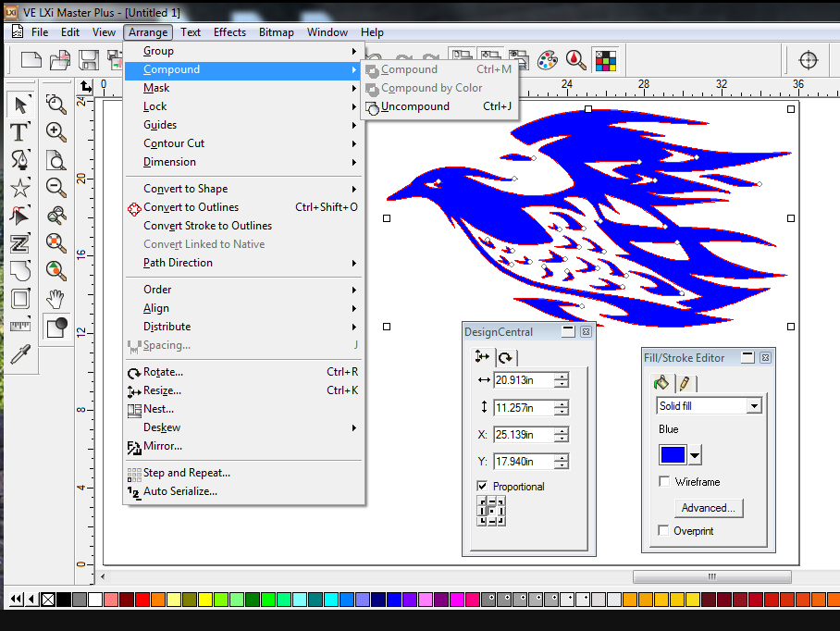This screenshot has height=631, width=840.
Task: Click the blue fill color swatch
Action: click(673, 455)
